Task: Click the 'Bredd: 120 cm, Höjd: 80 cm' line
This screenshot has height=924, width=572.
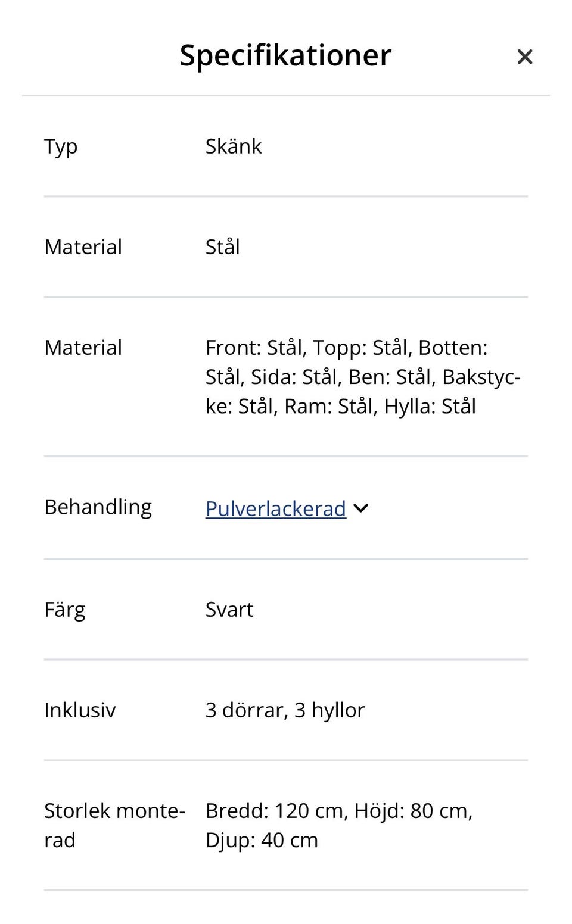Action: click(x=338, y=811)
